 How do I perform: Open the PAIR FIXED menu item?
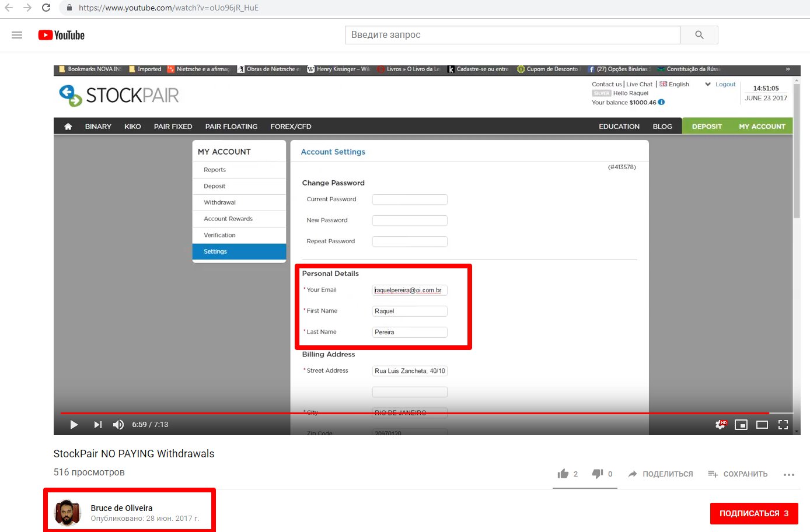point(173,126)
